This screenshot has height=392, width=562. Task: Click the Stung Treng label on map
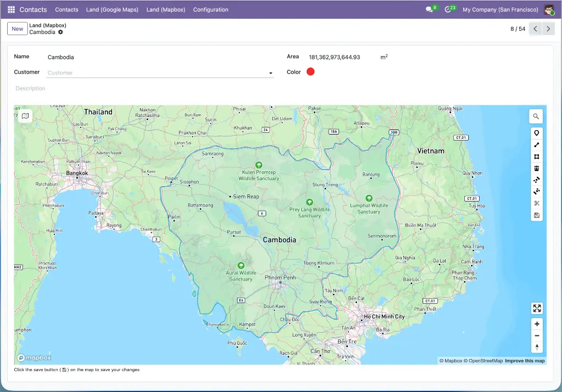click(x=325, y=184)
